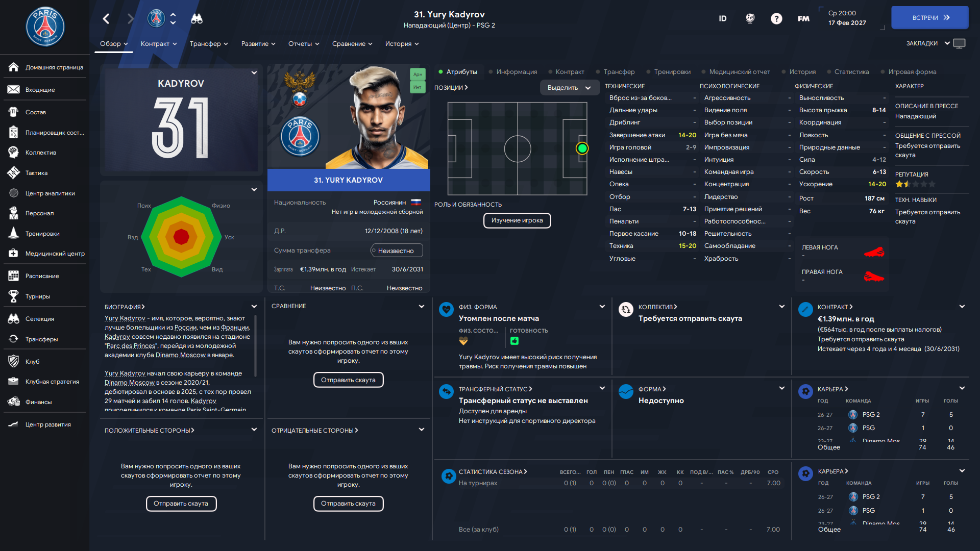Click the ВСТРЕЧИ continue button
Viewport: 980px width, 551px height.
coord(929,18)
